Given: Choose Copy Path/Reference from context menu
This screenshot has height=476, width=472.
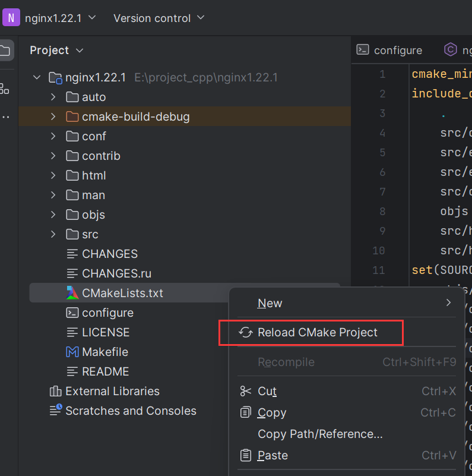Looking at the screenshot, I should pyautogui.click(x=346, y=434).
